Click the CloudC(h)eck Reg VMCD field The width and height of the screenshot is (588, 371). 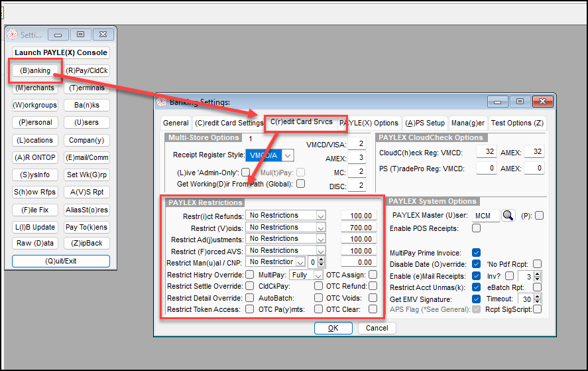pyautogui.click(x=486, y=151)
